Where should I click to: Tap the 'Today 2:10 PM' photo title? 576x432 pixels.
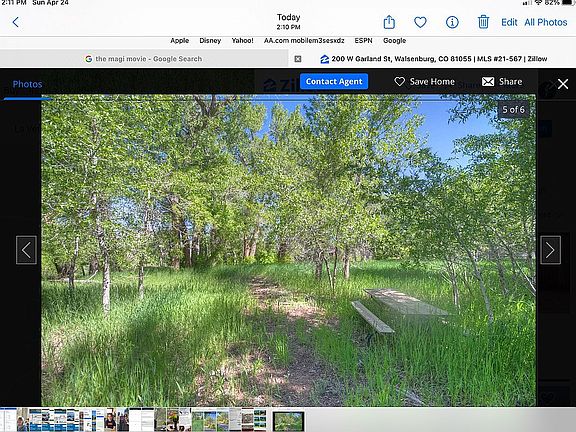pyautogui.click(x=288, y=22)
